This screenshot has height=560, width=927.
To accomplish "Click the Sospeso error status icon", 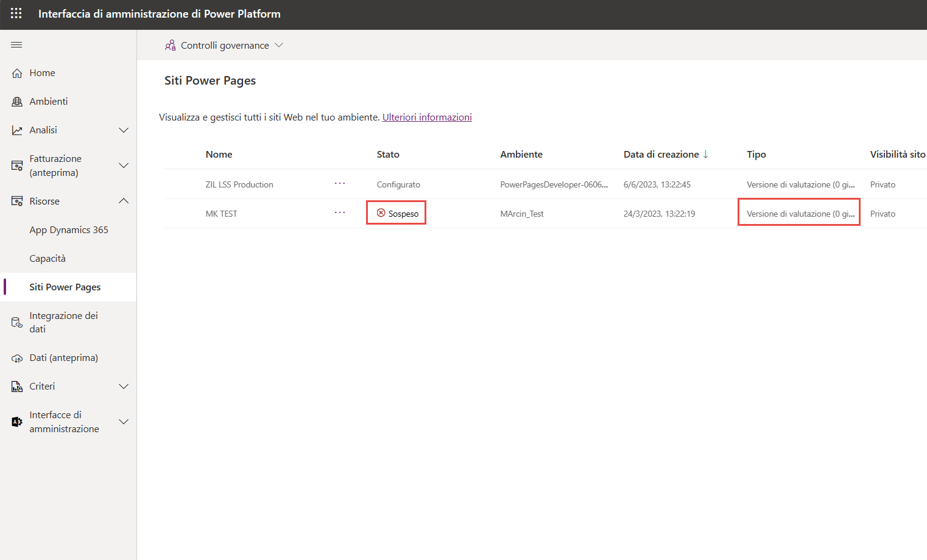I will pyautogui.click(x=381, y=213).
